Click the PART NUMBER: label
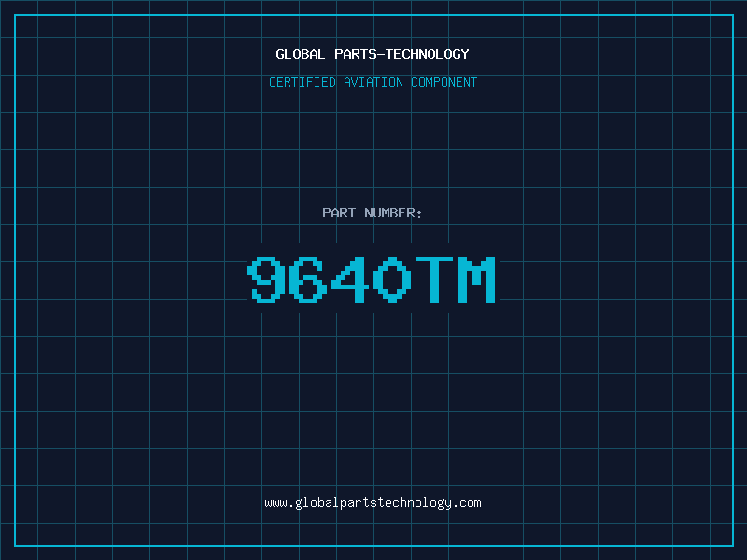Image resolution: width=747 pixels, height=560 pixels. [372, 213]
